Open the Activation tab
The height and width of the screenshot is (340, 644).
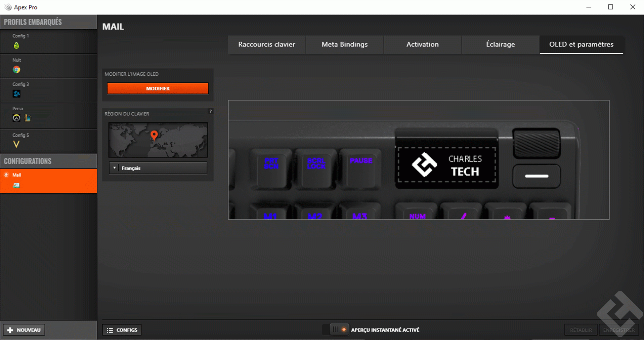tap(423, 44)
